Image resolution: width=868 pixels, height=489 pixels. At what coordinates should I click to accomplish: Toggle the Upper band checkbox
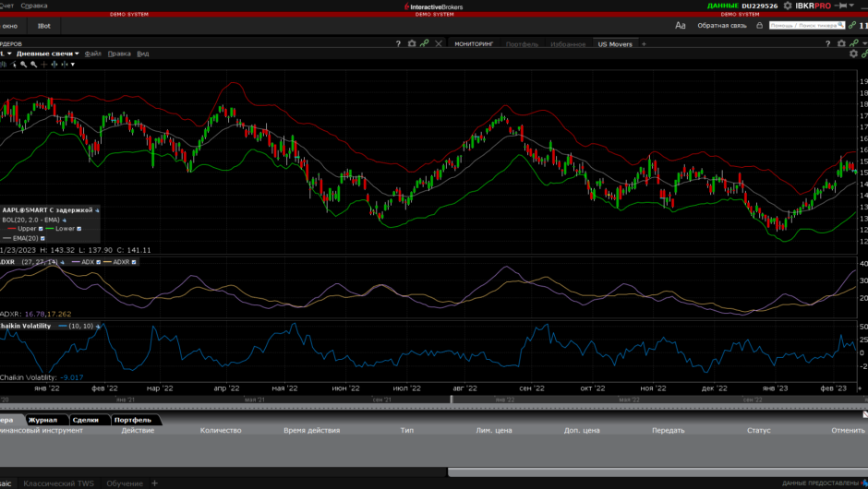click(x=41, y=229)
